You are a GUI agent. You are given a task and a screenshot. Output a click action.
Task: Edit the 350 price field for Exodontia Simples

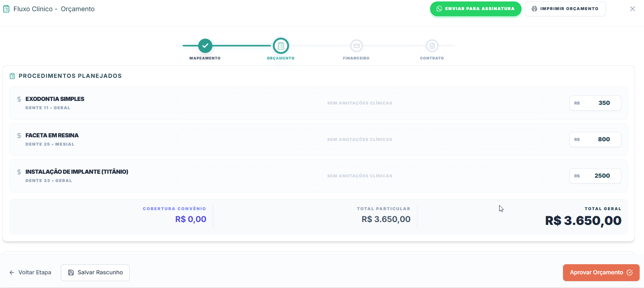[x=595, y=103]
